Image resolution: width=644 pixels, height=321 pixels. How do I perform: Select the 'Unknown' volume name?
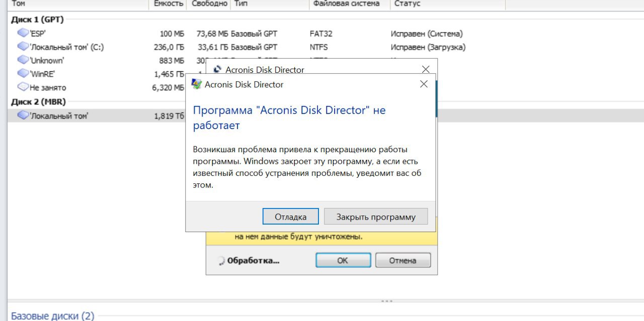tap(47, 61)
